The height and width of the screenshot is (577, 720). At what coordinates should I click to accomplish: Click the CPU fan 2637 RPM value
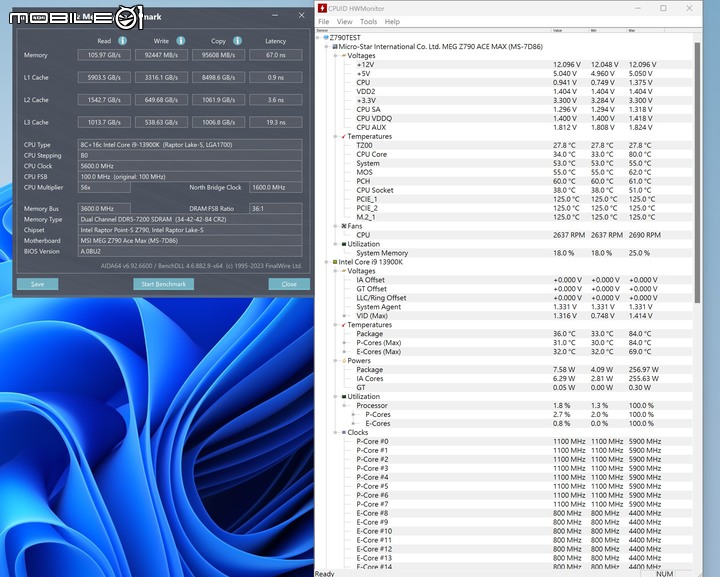568,235
